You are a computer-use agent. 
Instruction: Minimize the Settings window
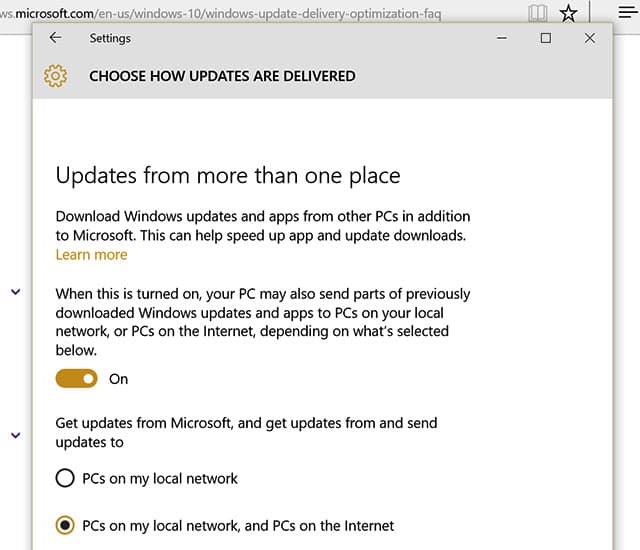coord(502,38)
